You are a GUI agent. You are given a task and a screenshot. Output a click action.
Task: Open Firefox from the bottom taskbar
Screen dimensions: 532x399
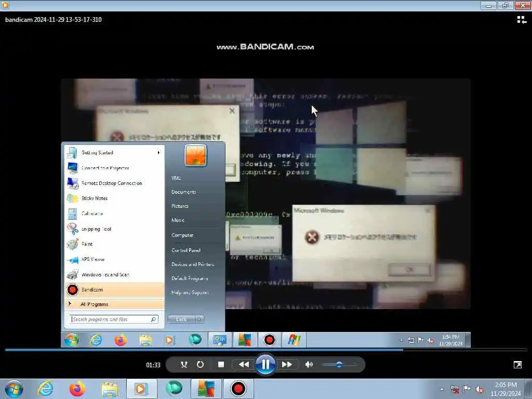[77, 389]
